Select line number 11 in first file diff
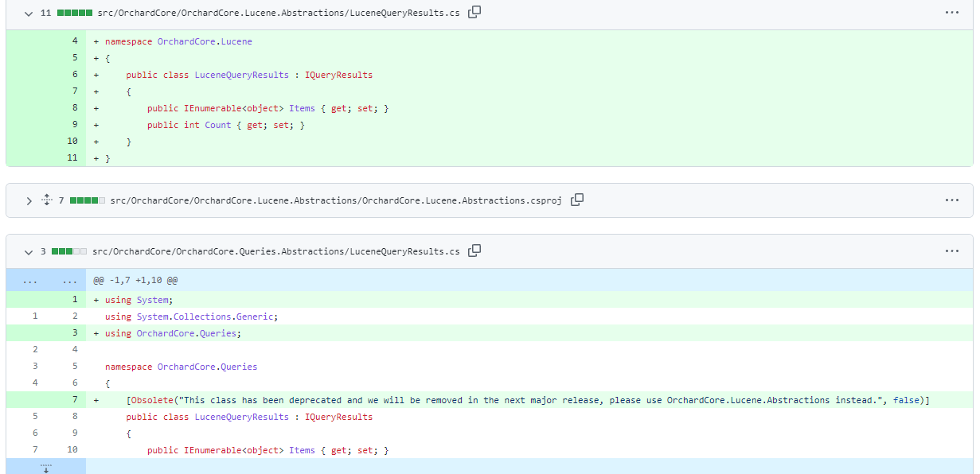Image resolution: width=980 pixels, height=474 pixels. tap(72, 157)
